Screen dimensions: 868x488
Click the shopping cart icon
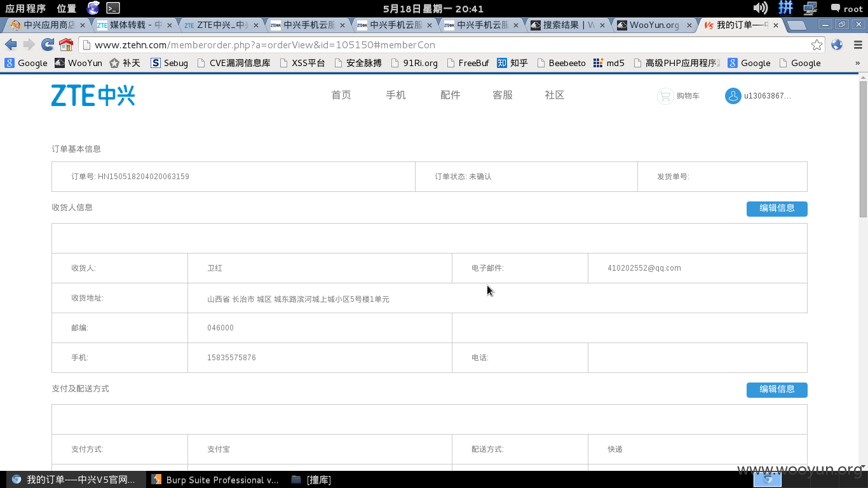click(x=665, y=96)
